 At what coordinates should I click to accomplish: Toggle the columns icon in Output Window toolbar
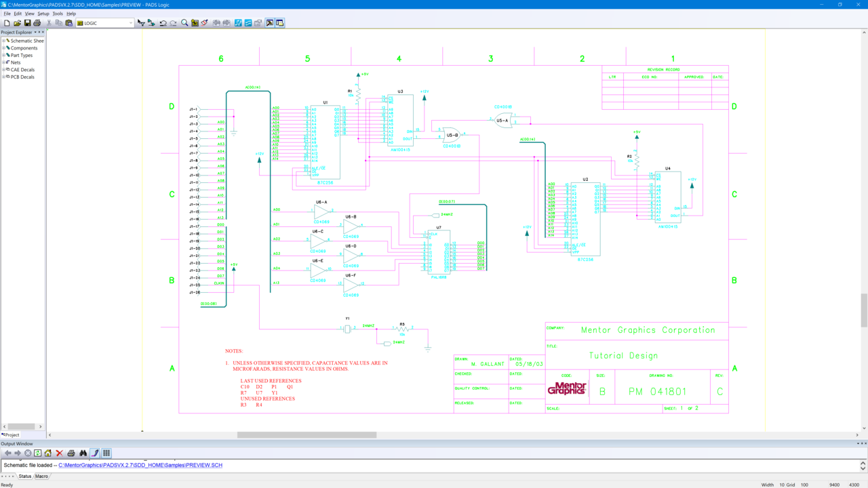point(106,453)
